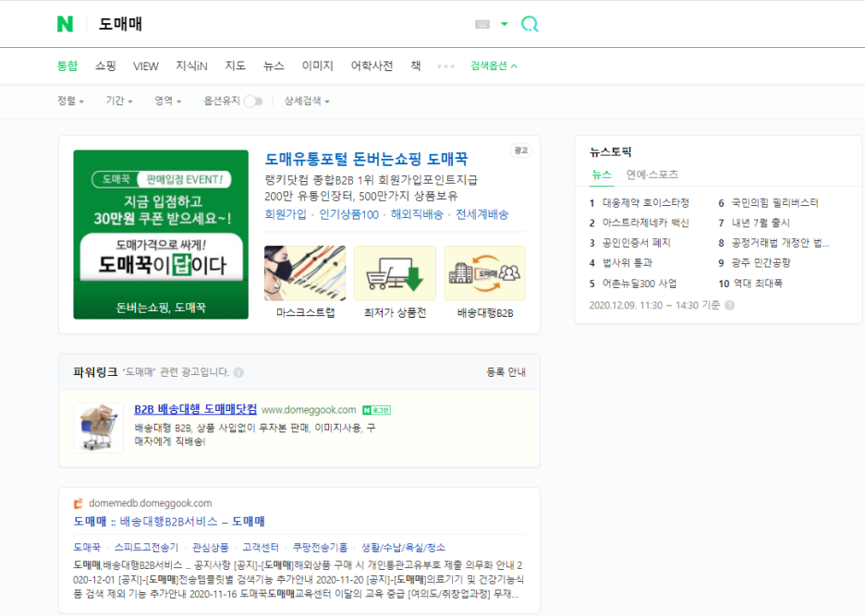Open the 고객센터 sitelink
The width and height of the screenshot is (865, 616).
(x=261, y=548)
